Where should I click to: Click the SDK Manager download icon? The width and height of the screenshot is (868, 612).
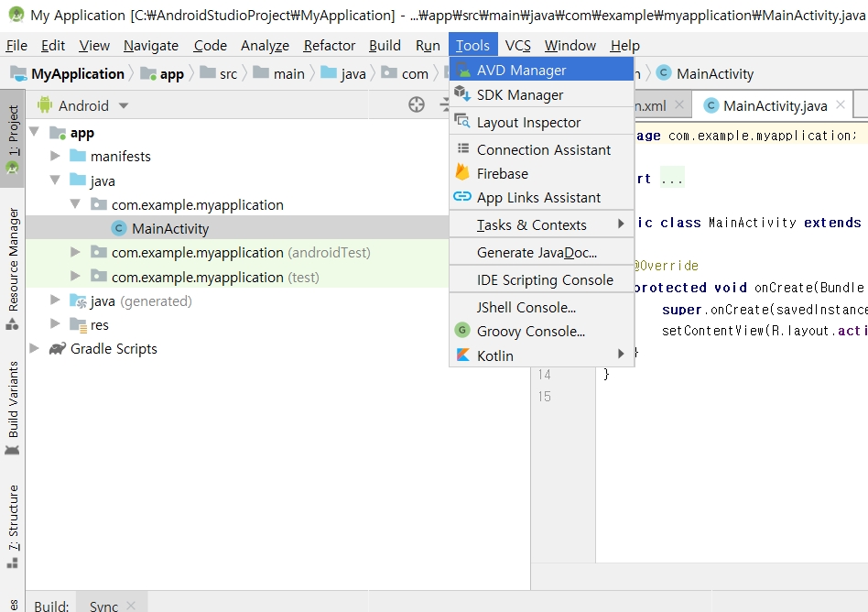[462, 93]
